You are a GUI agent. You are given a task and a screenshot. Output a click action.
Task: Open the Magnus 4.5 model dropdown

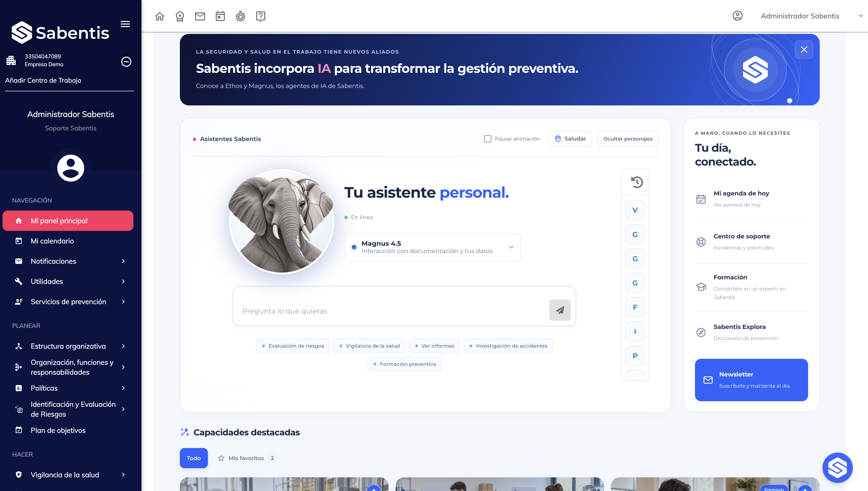[432, 247]
